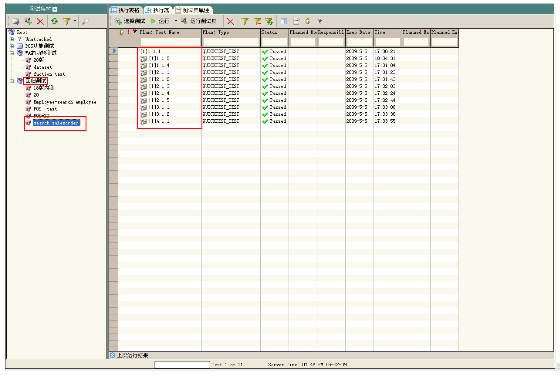The image size is (560, 375).
Task: Expand the Unattached tree node
Action: (12, 39)
